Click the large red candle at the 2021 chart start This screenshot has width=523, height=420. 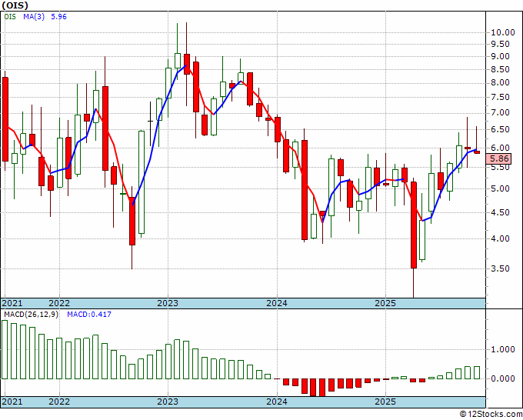5,119
